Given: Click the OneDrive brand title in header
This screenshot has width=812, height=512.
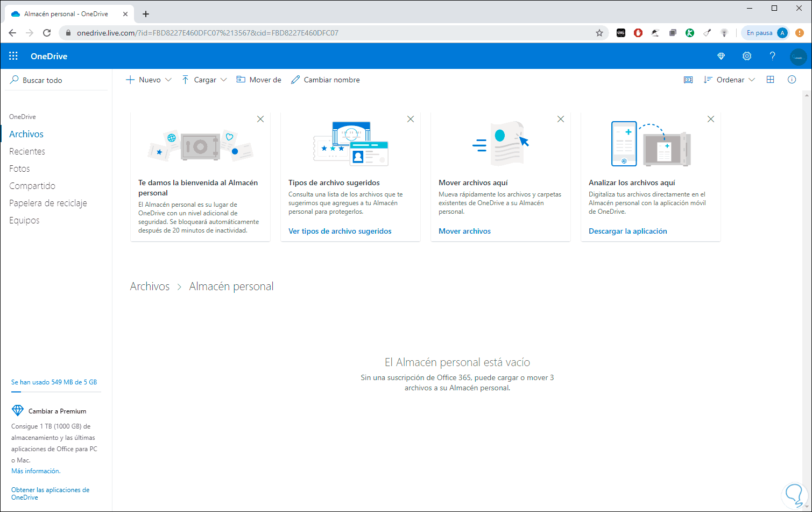Looking at the screenshot, I should point(49,56).
